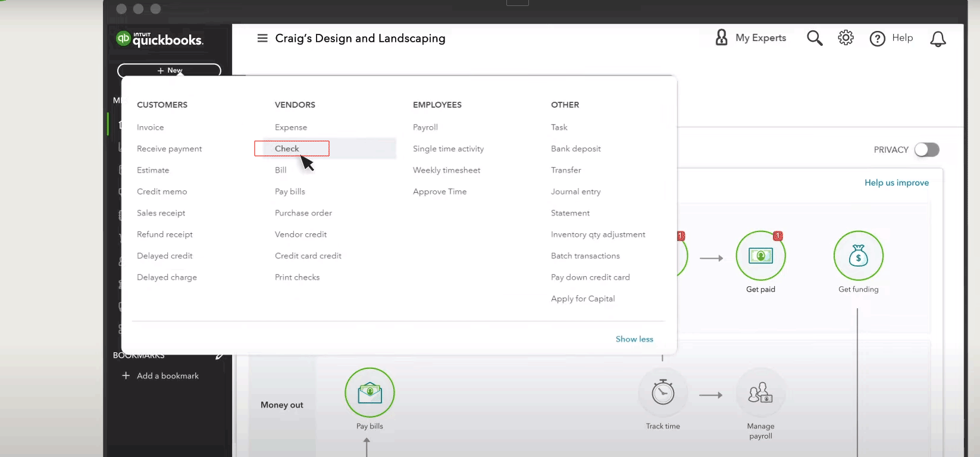The height and width of the screenshot is (457, 980).
Task: Select Vendor credit
Action: tap(300, 234)
